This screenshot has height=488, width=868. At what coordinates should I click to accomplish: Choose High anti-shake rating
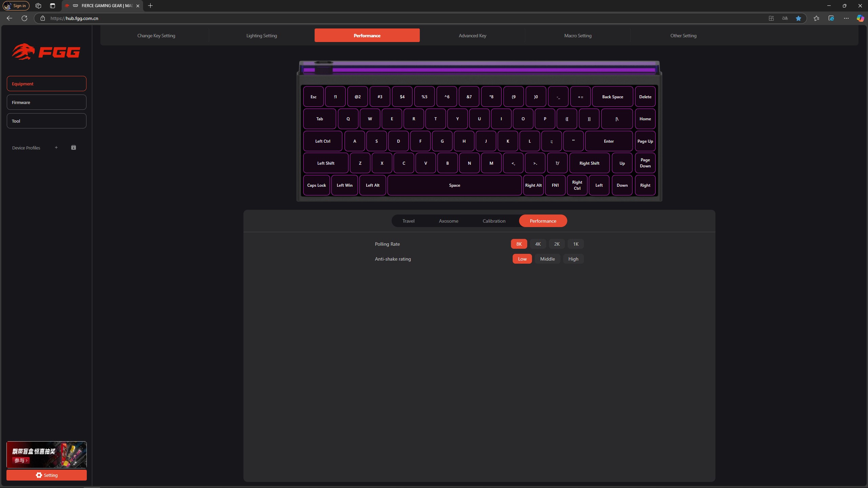point(573,259)
